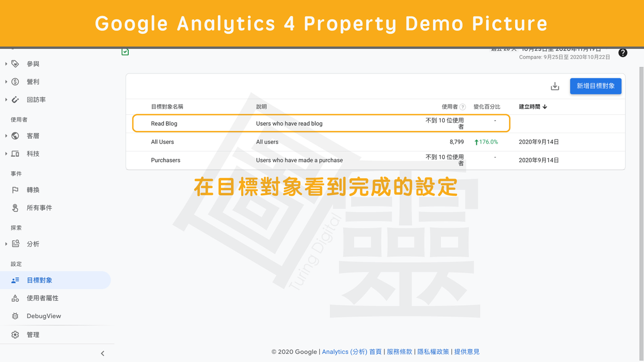Click the dollar icon beside 營利

click(x=15, y=82)
